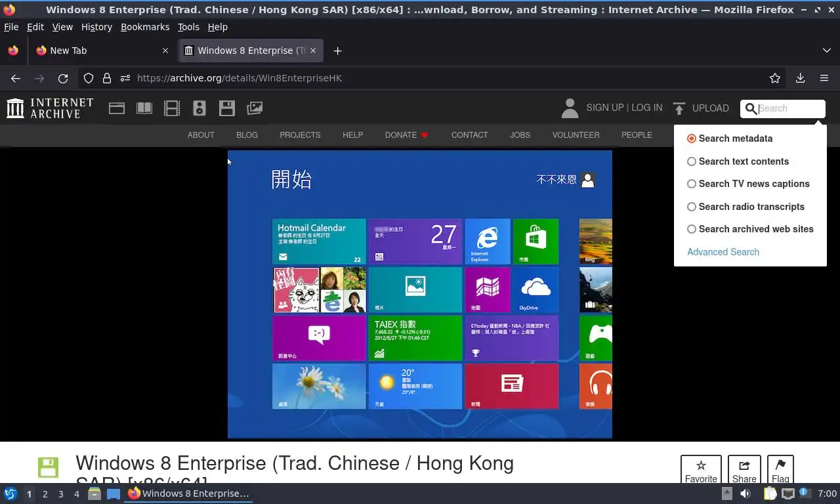Viewport: 840px width, 504px height.
Task: Click the upload arrow icon
Action: point(679,108)
